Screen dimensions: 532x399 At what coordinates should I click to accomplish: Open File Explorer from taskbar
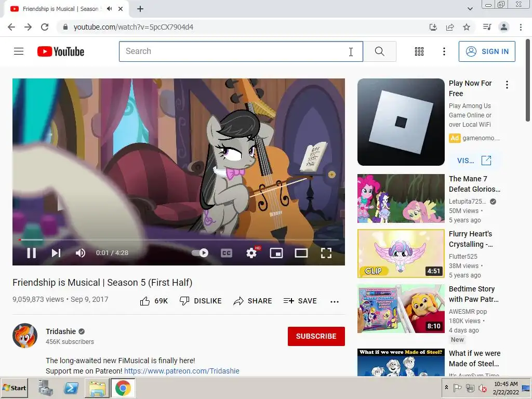(97, 388)
